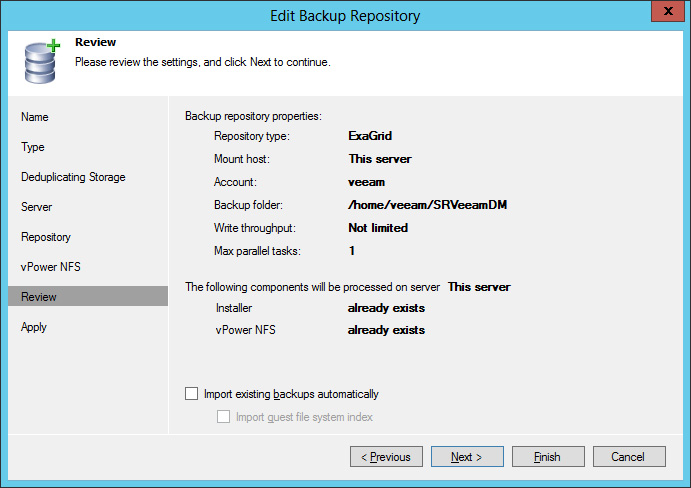Enable Import existing backups automatically
691x488 pixels.
click(x=191, y=393)
